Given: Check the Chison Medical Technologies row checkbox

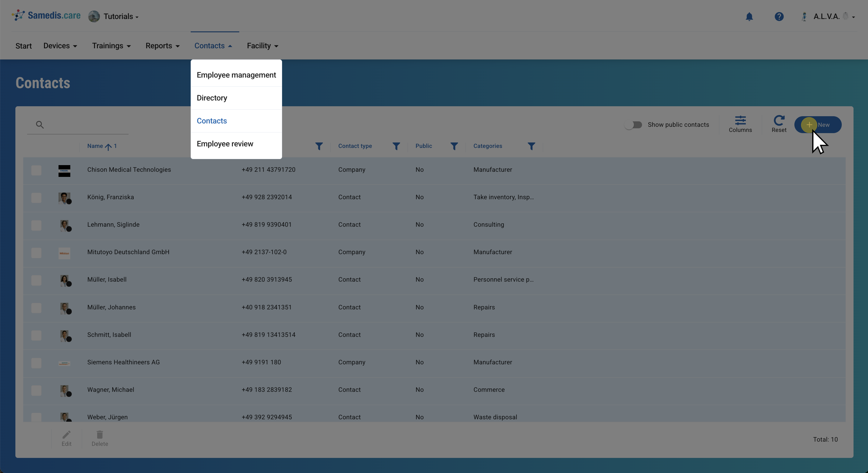Looking at the screenshot, I should pos(37,170).
